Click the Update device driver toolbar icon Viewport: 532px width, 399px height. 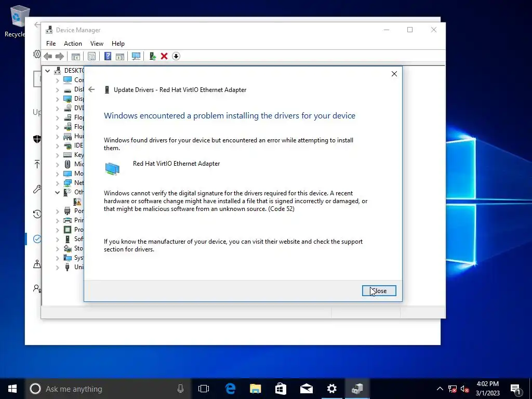point(152,56)
